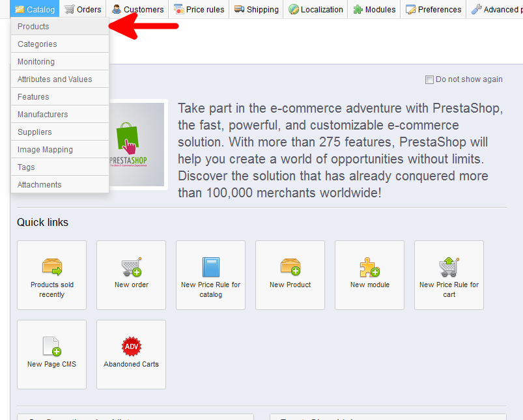Open the Preferences tab label
The height and width of the screenshot is (420, 523).
[x=440, y=10]
